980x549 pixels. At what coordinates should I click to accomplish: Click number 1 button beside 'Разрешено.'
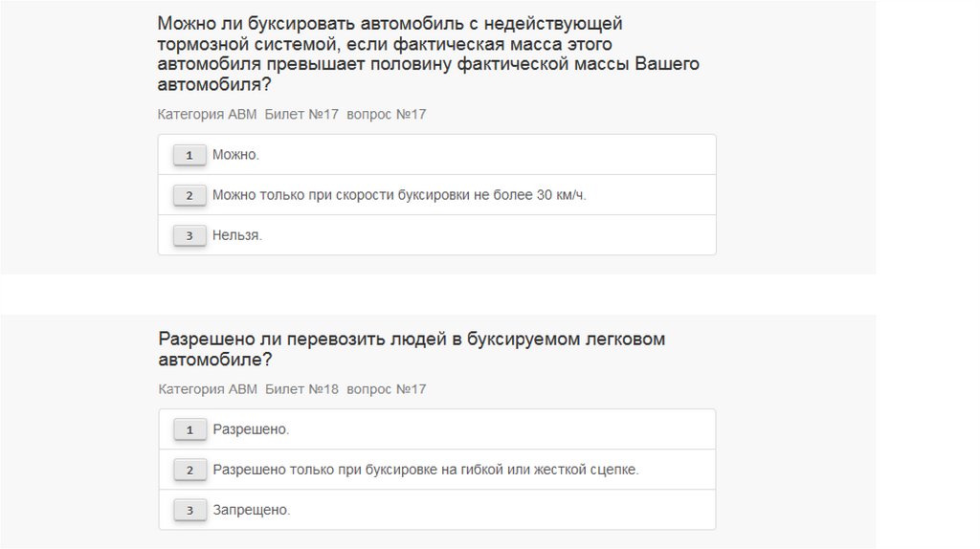pos(189,429)
